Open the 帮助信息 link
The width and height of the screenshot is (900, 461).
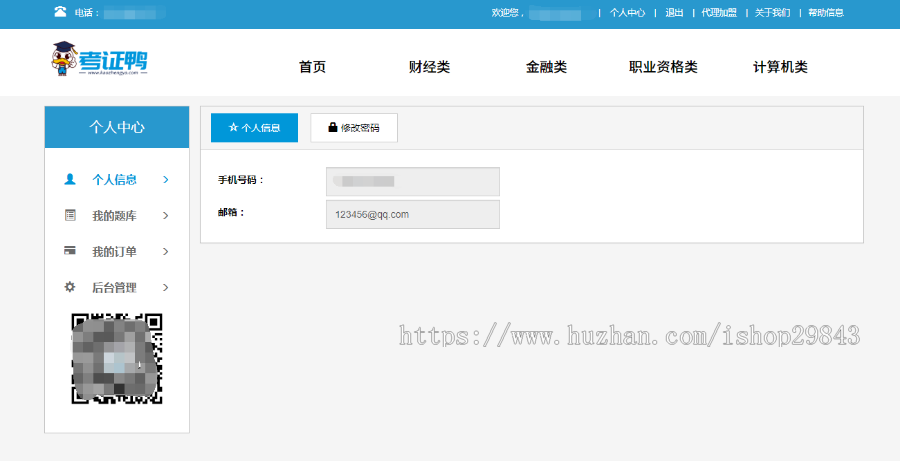click(x=825, y=13)
